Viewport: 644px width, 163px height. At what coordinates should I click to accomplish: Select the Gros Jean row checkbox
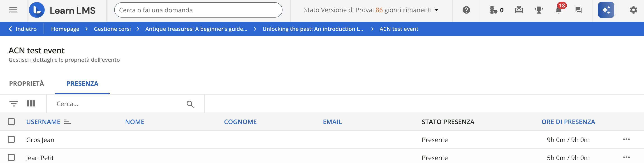pos(11,140)
